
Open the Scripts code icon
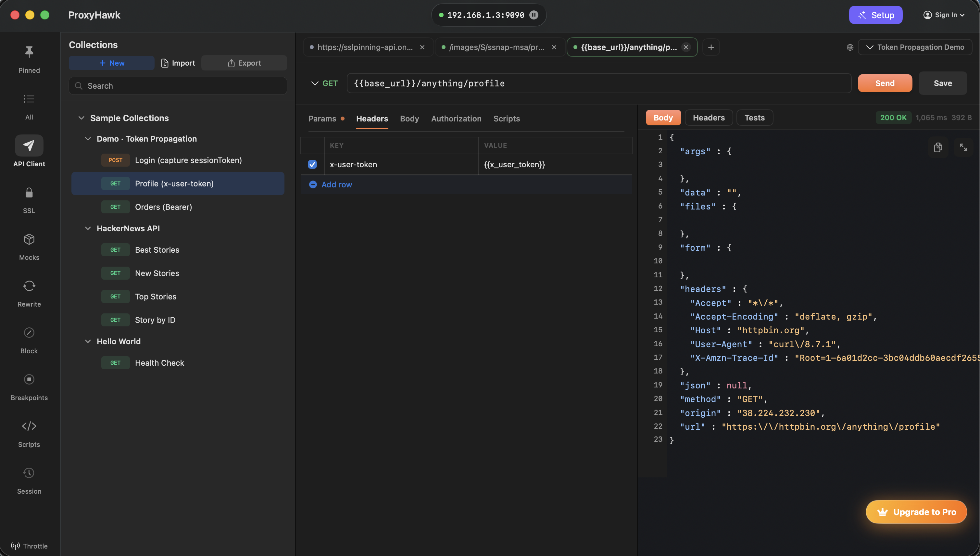pos(29,426)
